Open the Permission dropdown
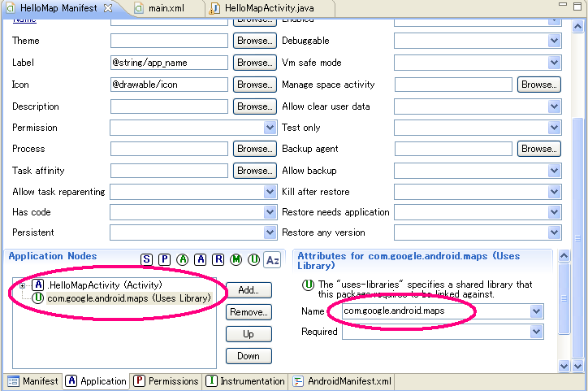 270,128
